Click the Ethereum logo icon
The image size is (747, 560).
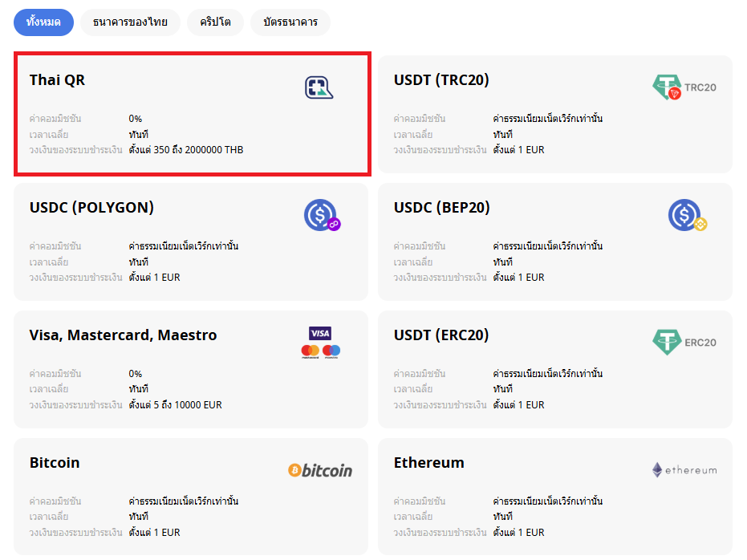tap(684, 470)
